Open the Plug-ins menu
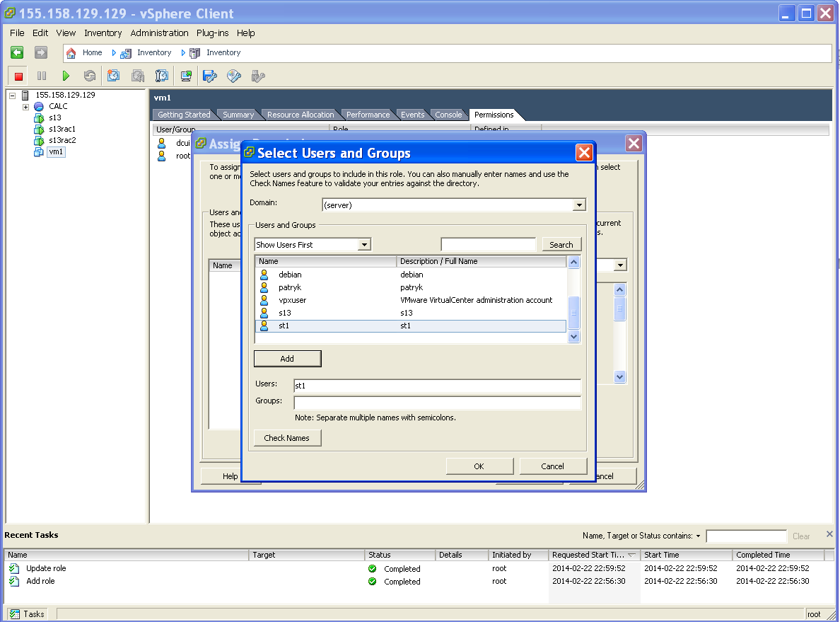 pos(212,33)
